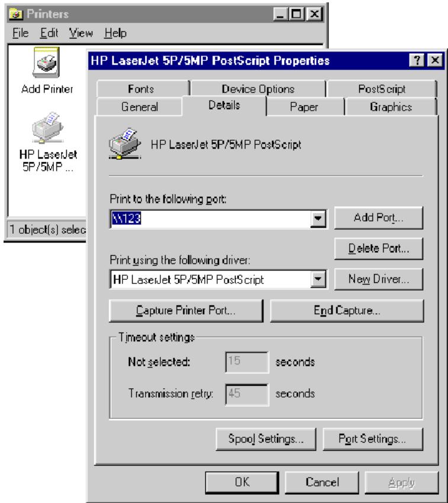Close the HP LaserJet Properties dialog
Image resolution: width=448 pixels, height=503 pixels.
coord(435,60)
